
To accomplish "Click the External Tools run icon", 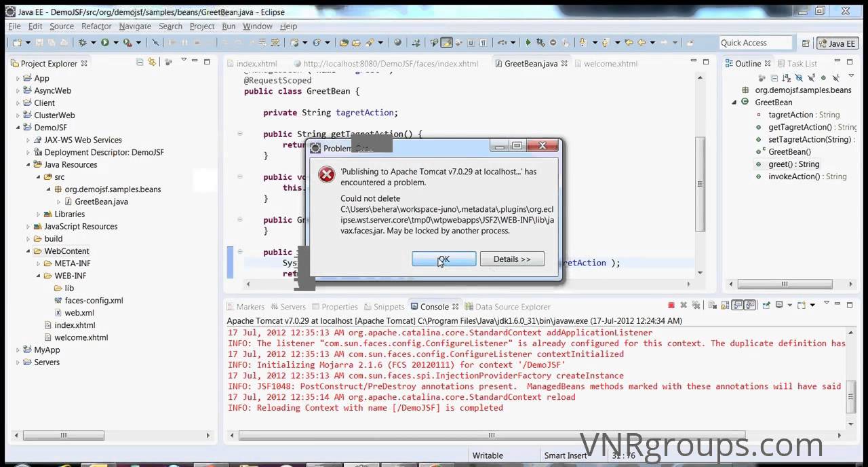I will pyautogui.click(x=127, y=42).
